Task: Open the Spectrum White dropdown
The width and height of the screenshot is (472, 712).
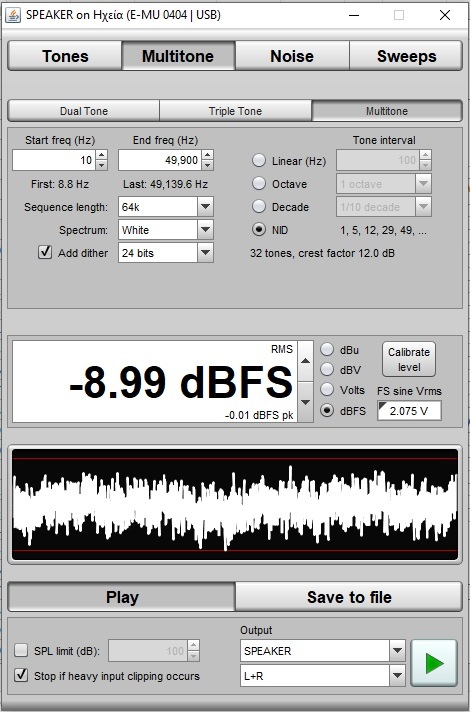Action: point(165,230)
